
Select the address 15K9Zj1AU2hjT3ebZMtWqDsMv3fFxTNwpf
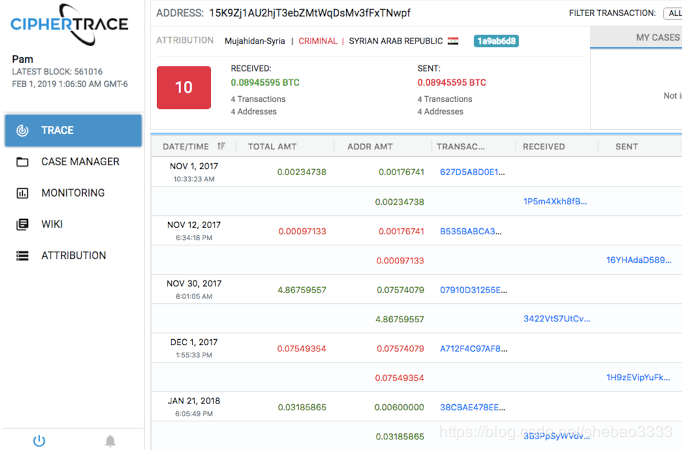coord(310,13)
